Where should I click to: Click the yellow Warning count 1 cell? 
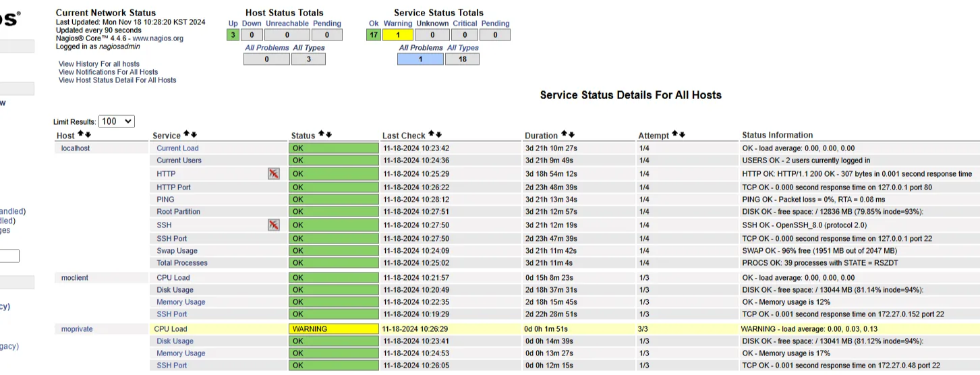pyautogui.click(x=398, y=35)
